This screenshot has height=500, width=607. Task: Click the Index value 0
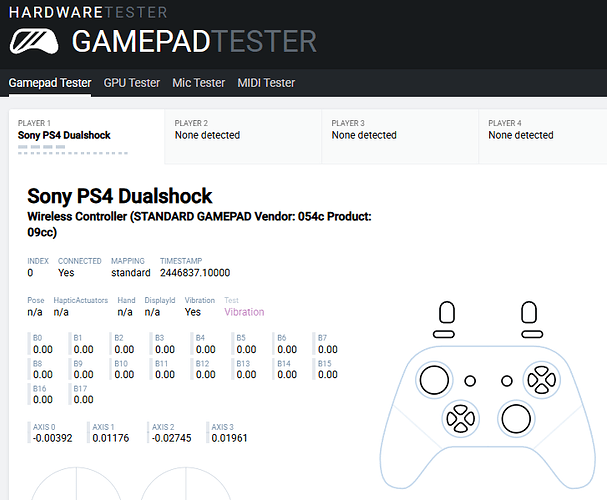[x=30, y=273]
